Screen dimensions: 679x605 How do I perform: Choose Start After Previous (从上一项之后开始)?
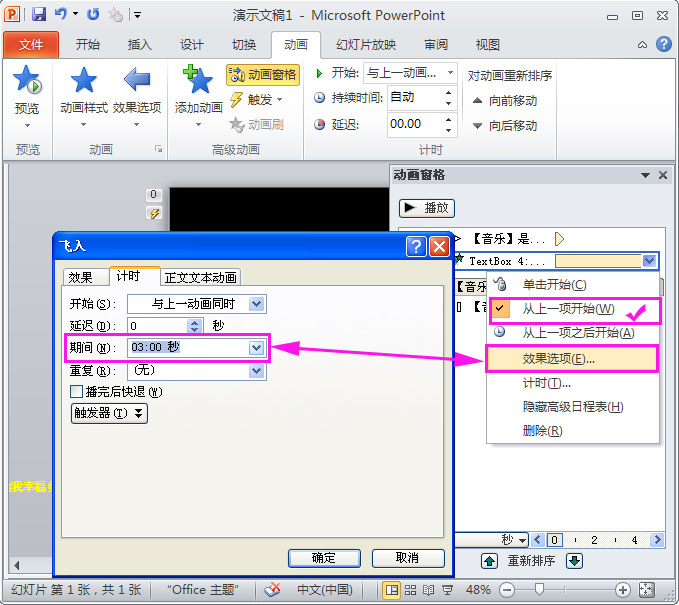point(573,333)
